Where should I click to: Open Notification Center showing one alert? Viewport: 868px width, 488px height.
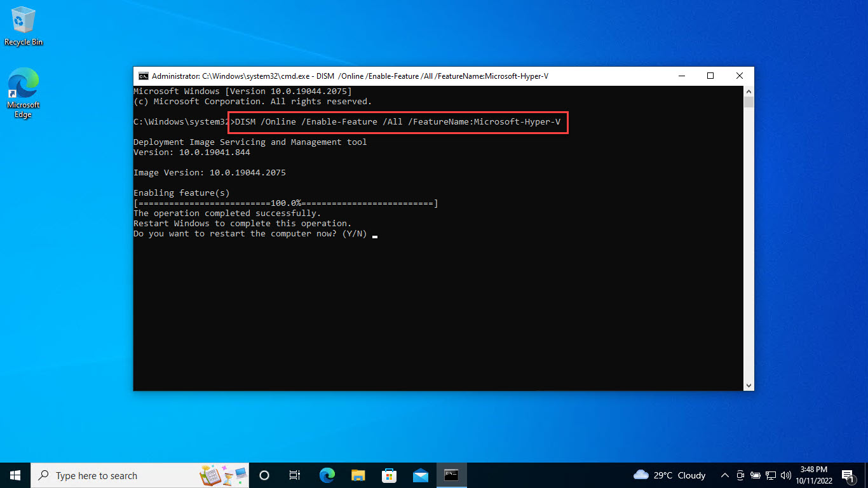point(848,475)
